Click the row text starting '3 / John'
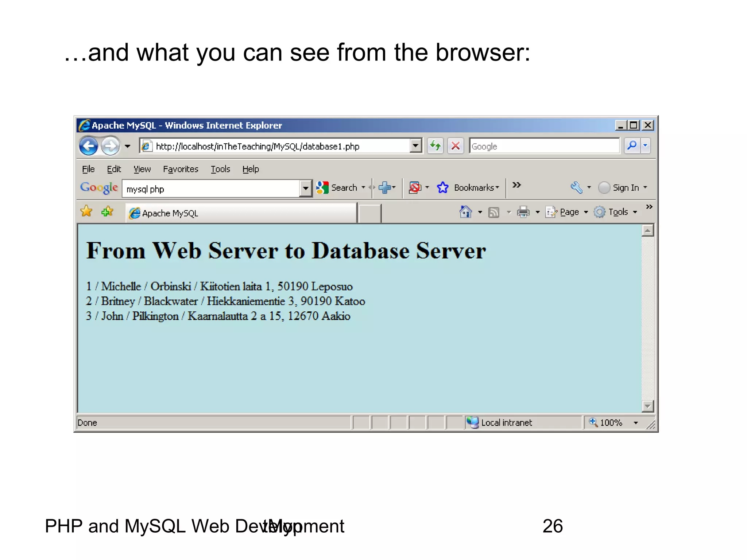This screenshot has height=560, width=747. click(218, 316)
